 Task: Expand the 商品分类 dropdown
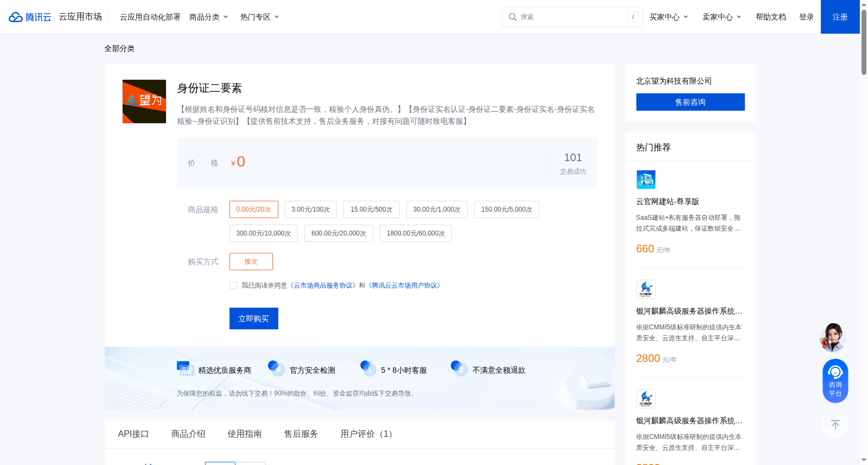[209, 17]
